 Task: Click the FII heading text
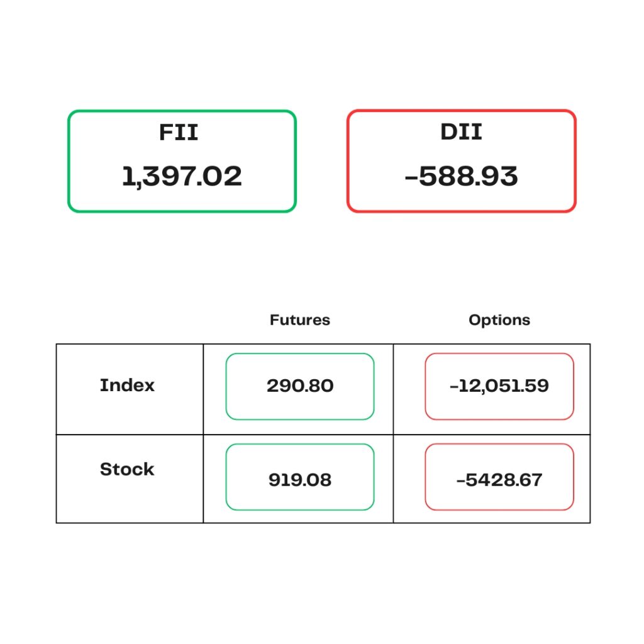(x=178, y=132)
